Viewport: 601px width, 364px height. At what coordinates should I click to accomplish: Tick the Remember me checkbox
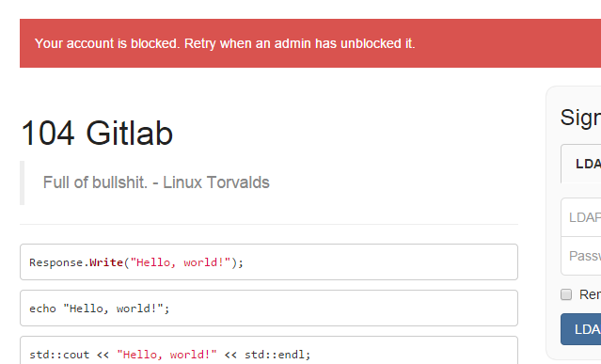coord(566,294)
